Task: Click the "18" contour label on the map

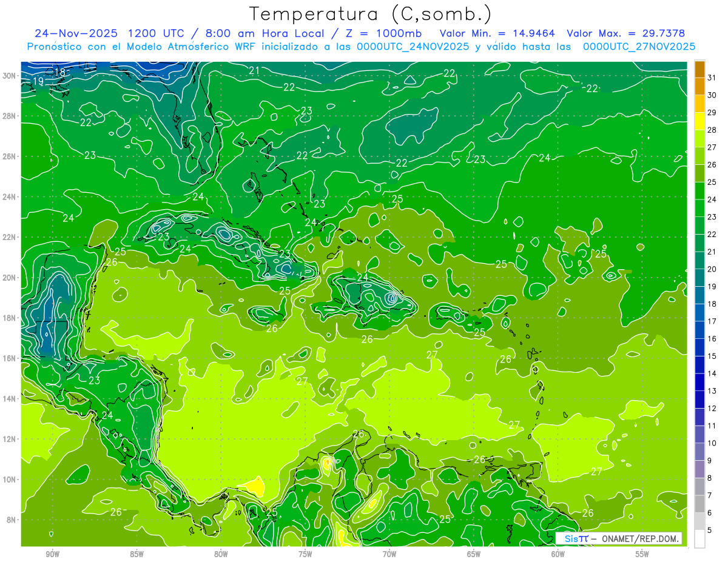Action: click(x=59, y=73)
